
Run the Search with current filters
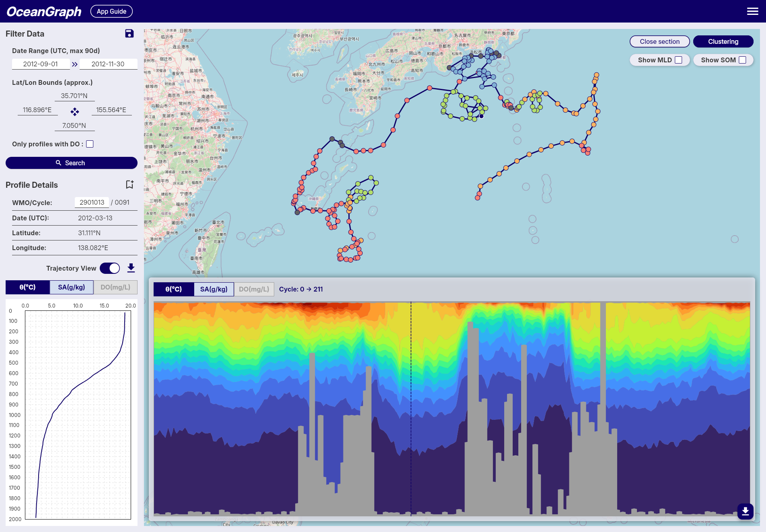coord(71,163)
